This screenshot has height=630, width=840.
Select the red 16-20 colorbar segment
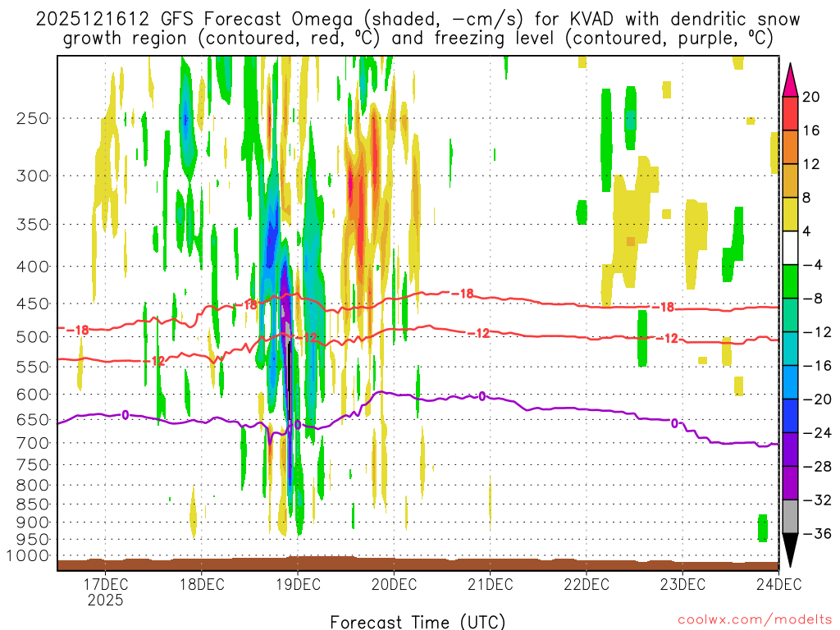pyautogui.click(x=790, y=113)
